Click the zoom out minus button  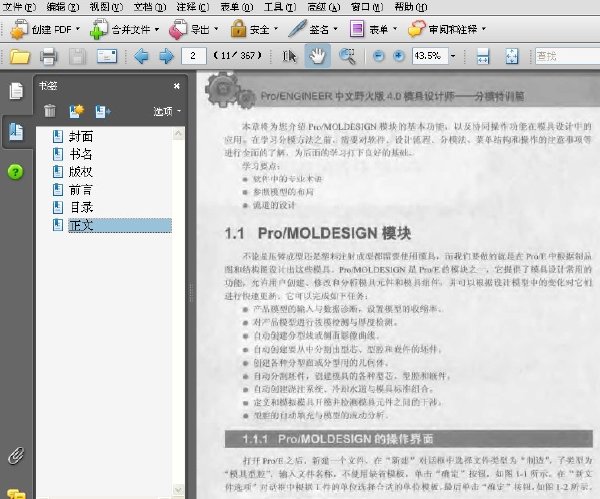click(x=378, y=56)
